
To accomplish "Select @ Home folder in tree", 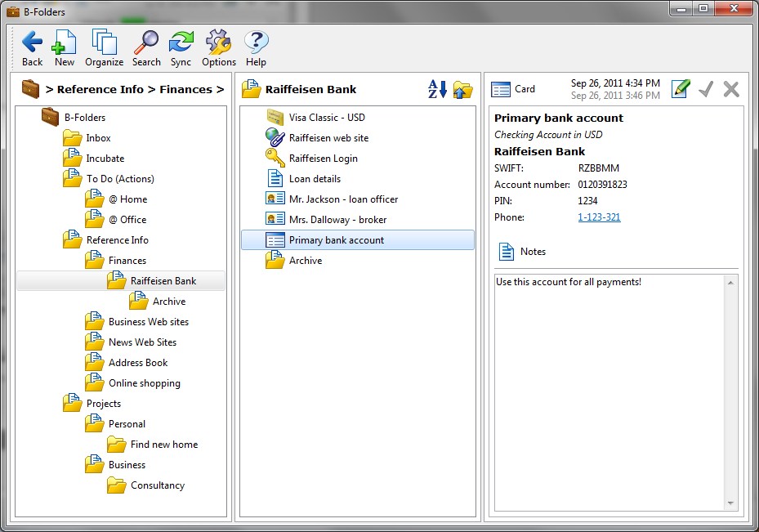I will pyautogui.click(x=116, y=199).
